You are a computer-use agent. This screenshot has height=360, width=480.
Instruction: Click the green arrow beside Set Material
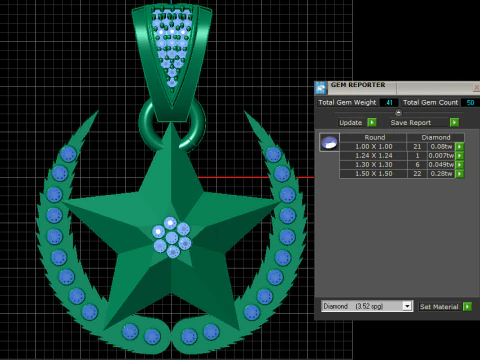click(468, 306)
